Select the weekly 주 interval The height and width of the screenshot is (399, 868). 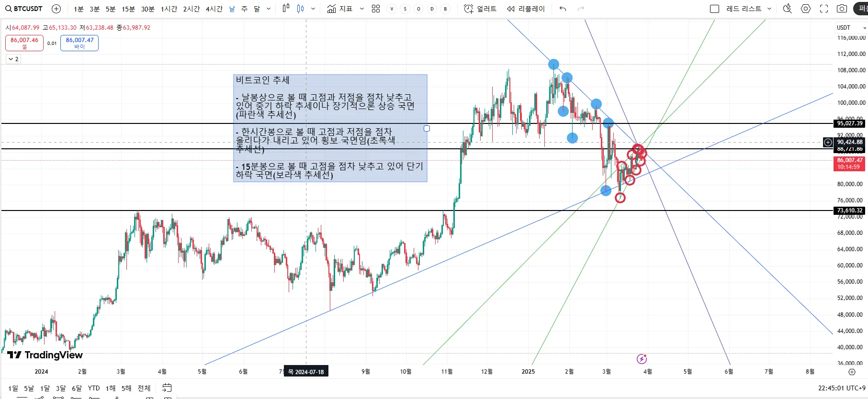[244, 9]
